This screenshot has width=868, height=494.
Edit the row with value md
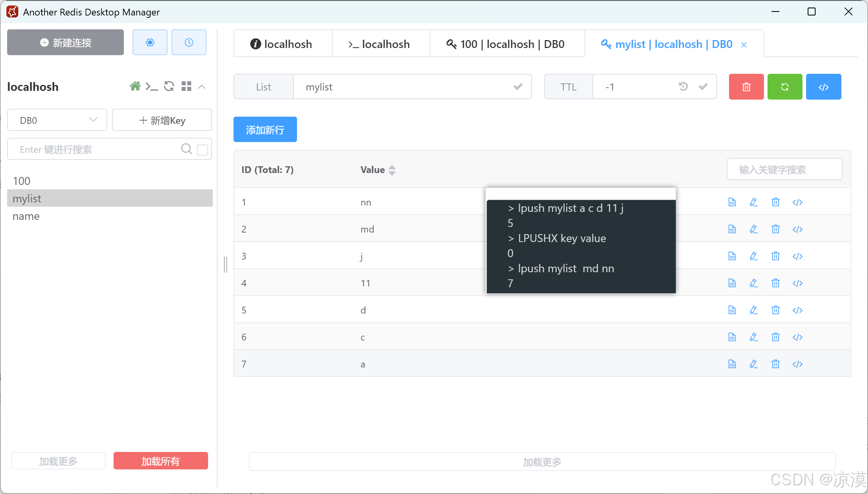coord(754,229)
